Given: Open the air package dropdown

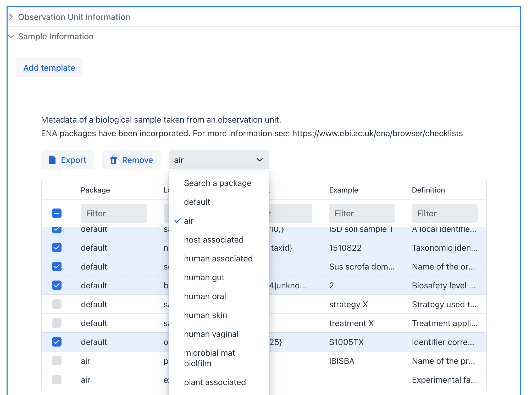Looking at the screenshot, I should (x=219, y=160).
